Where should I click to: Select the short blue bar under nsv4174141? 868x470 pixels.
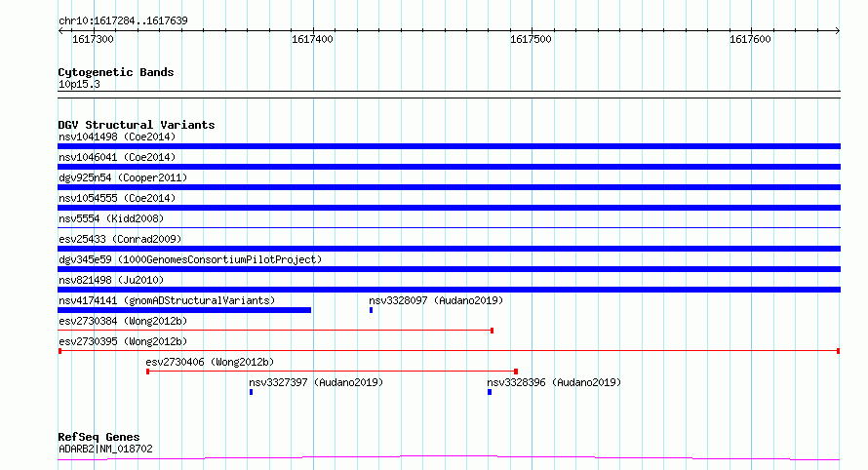(x=184, y=310)
